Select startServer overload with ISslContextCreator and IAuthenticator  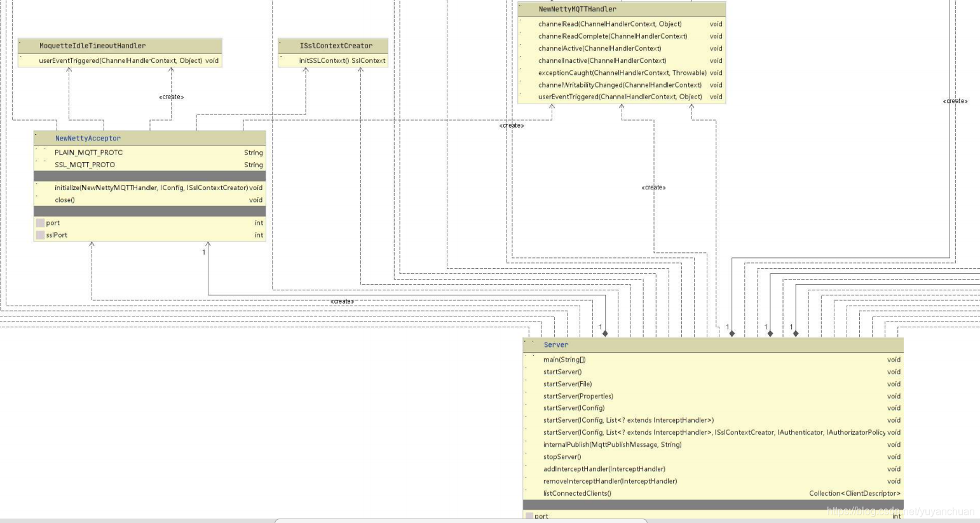(713, 432)
